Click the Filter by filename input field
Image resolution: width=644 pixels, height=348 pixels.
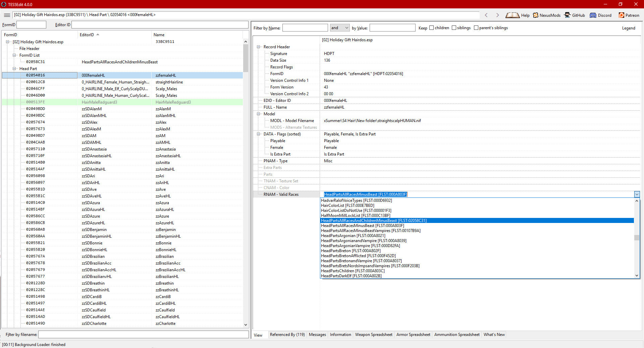coord(144,335)
